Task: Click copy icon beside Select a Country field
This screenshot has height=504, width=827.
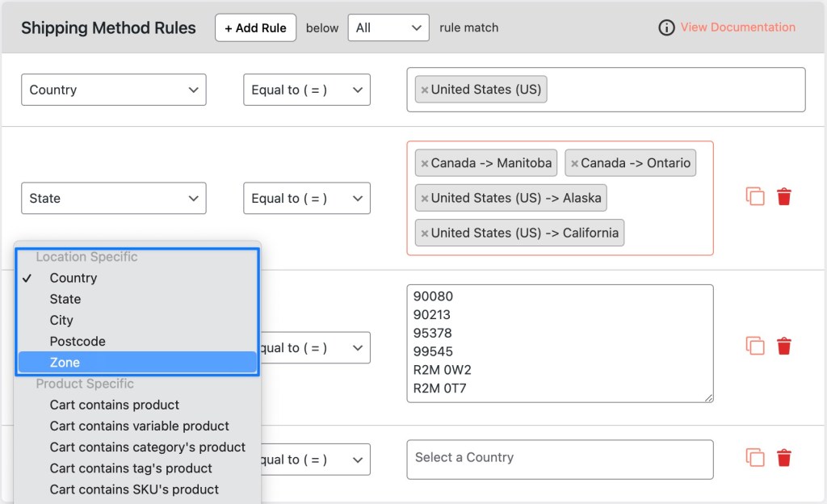Action: click(755, 458)
